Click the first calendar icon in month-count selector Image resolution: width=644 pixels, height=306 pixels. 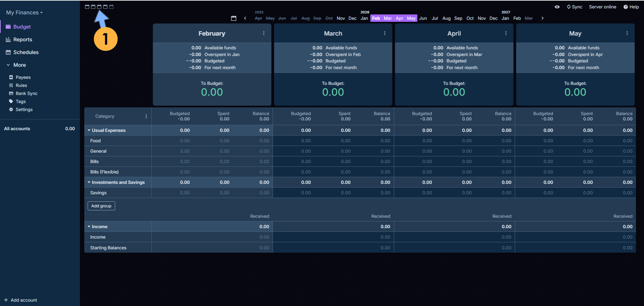click(87, 7)
